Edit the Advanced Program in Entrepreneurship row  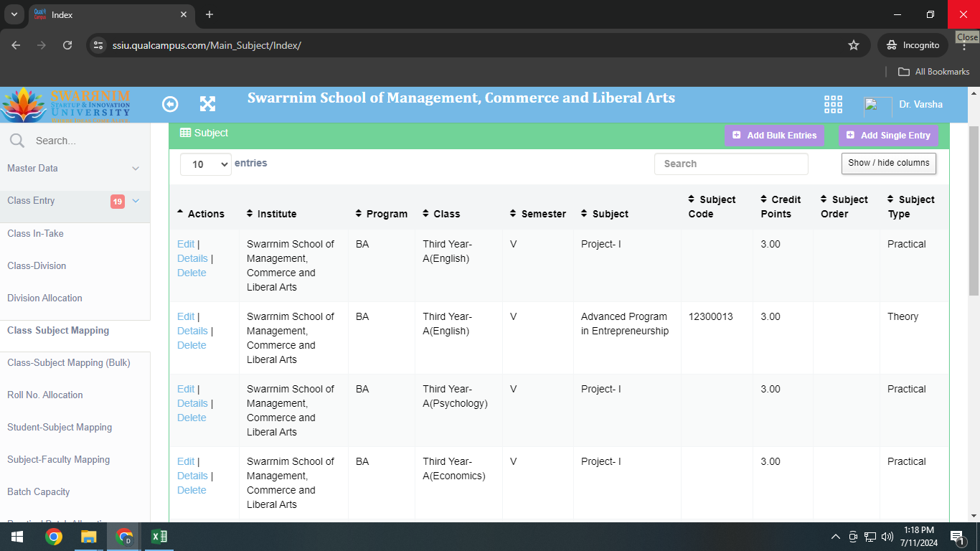tap(185, 316)
